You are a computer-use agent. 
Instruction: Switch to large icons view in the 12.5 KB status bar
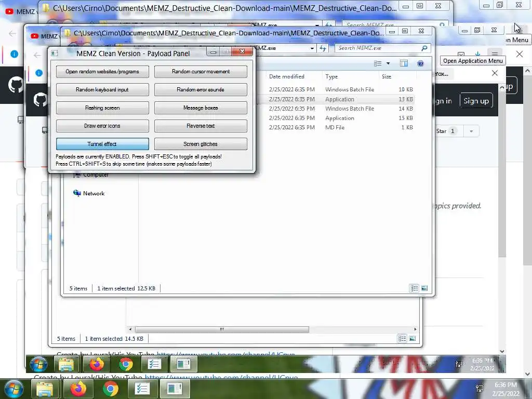click(424, 288)
